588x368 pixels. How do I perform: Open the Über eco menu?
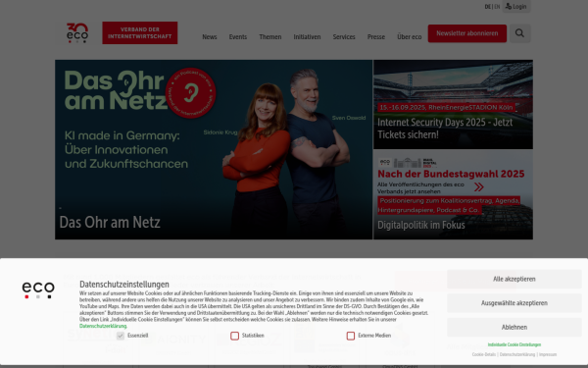tap(409, 37)
